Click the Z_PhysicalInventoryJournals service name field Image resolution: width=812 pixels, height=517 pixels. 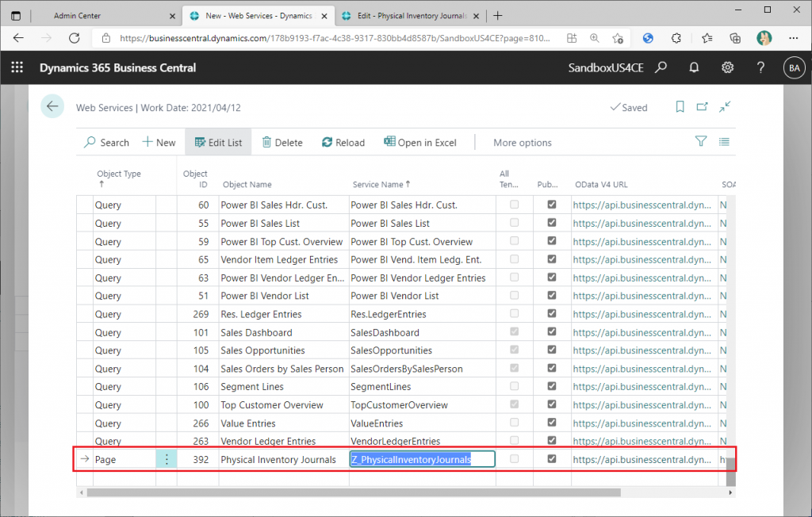click(x=422, y=459)
